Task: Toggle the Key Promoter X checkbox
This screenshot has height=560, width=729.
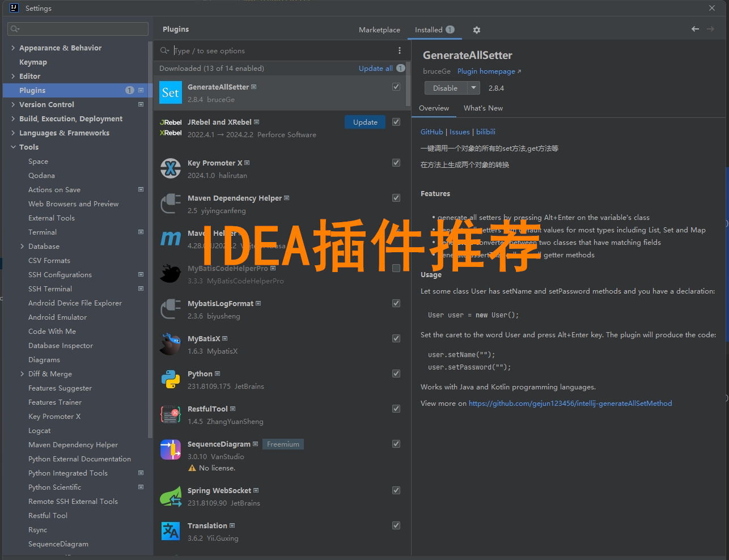Action: coord(396,163)
